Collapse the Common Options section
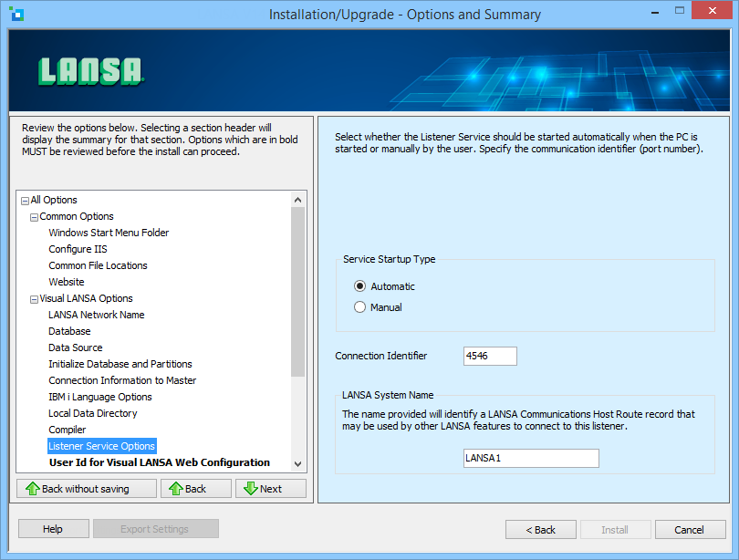The image size is (739, 560). click(x=34, y=217)
